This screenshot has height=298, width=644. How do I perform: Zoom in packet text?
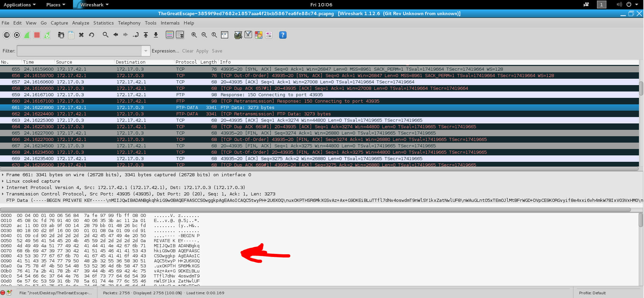(x=194, y=35)
